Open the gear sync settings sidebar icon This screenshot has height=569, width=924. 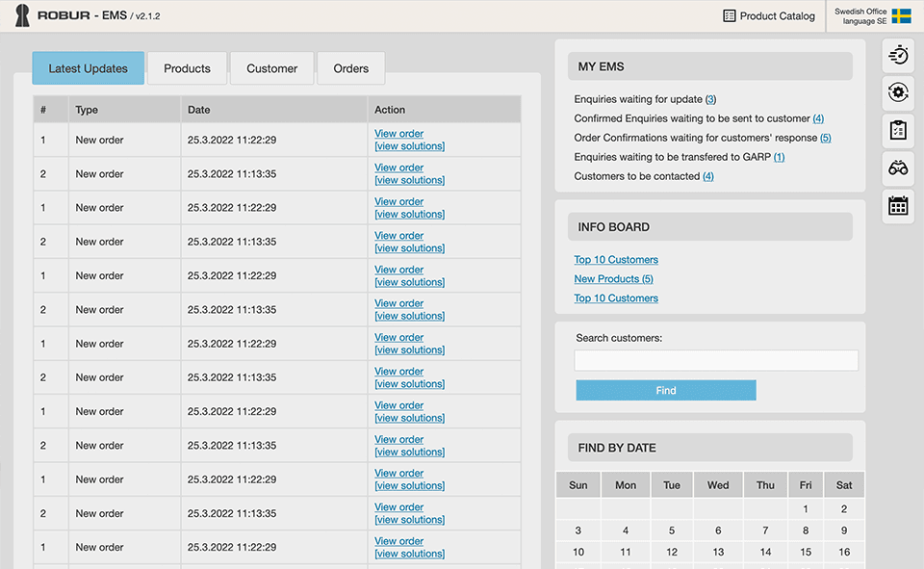pyautogui.click(x=898, y=92)
